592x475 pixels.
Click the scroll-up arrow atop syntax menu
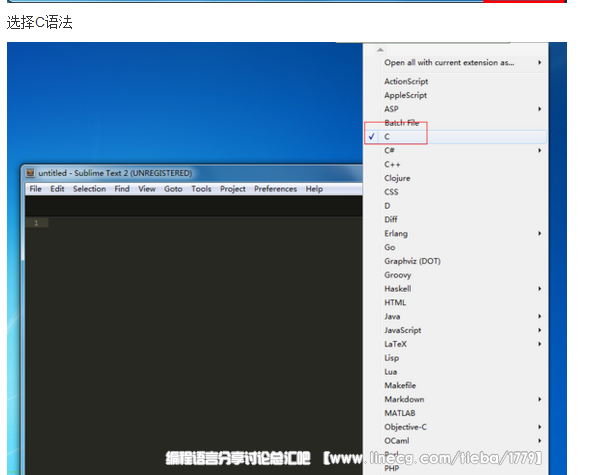coord(380,50)
